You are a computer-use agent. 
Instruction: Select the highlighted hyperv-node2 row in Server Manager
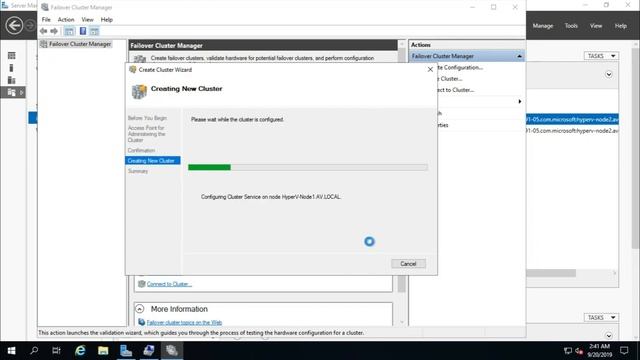[x=572, y=120]
